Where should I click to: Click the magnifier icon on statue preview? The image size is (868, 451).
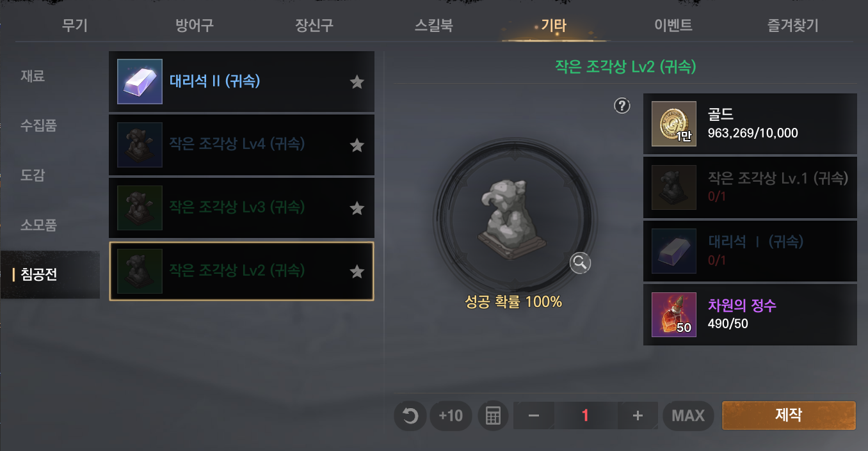point(580,262)
